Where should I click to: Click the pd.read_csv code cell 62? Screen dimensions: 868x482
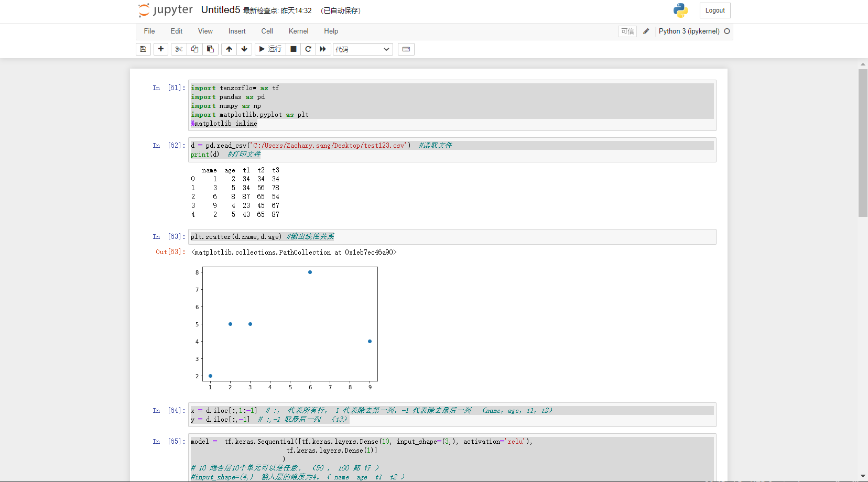pos(452,150)
